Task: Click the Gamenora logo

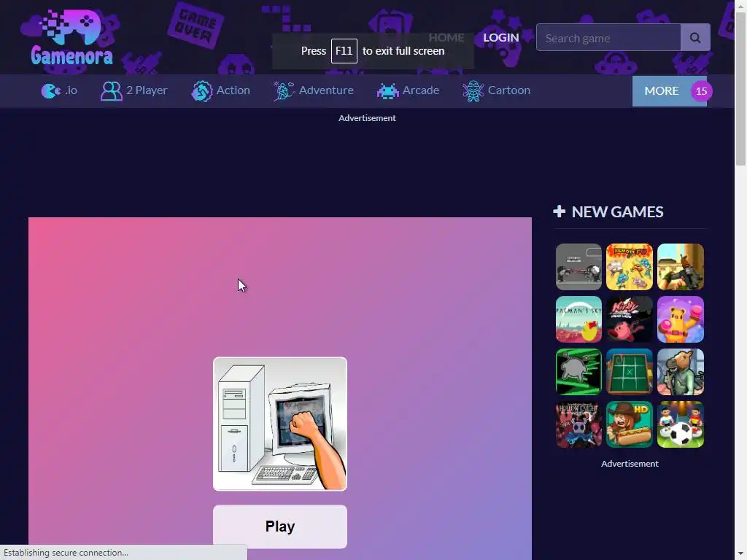Action: click(x=71, y=38)
